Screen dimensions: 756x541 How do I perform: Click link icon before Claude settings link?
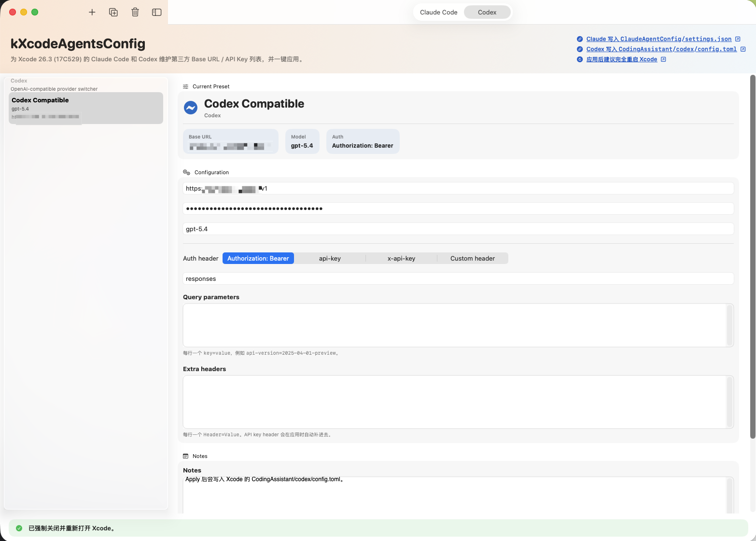click(580, 39)
